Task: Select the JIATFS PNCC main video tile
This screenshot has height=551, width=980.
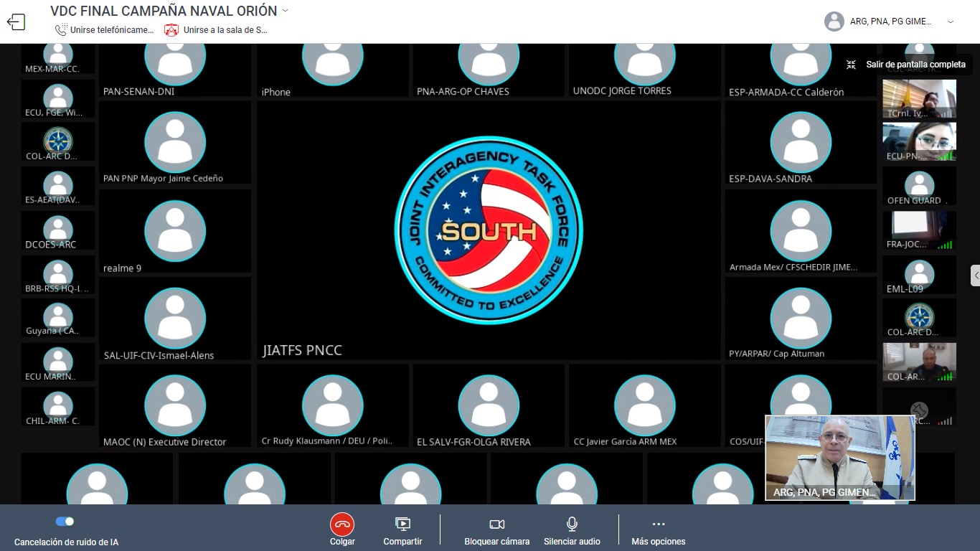Action: point(489,231)
